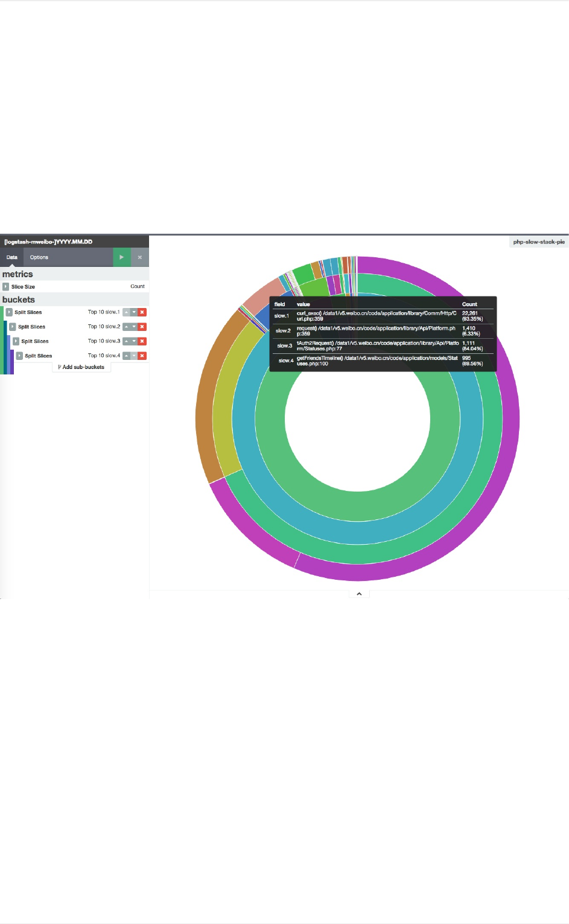Click Add sub-buckets button
The height and width of the screenshot is (924, 569).
(x=81, y=367)
